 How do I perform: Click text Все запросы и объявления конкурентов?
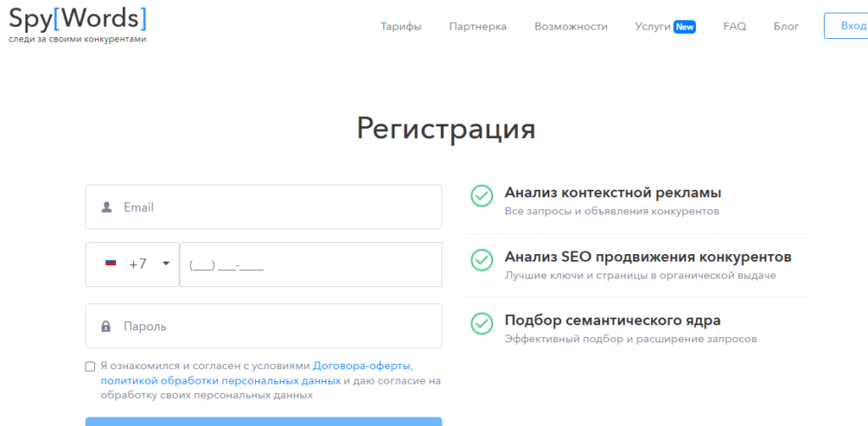[612, 212]
